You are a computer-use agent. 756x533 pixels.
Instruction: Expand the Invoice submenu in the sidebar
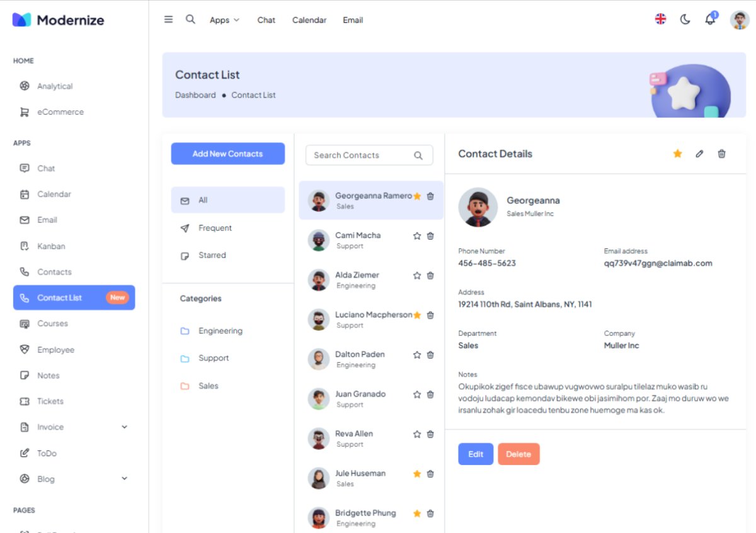coord(124,427)
